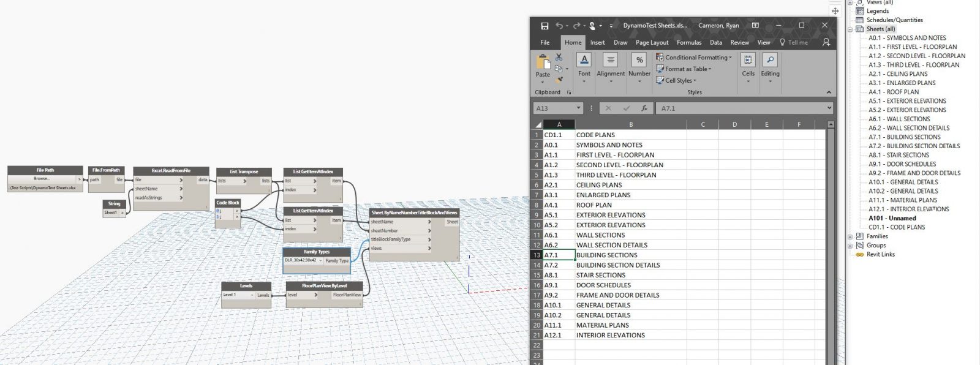Select A101 - Unnamed sheet in browser
Screen dimensions: 980x365
pos(892,218)
